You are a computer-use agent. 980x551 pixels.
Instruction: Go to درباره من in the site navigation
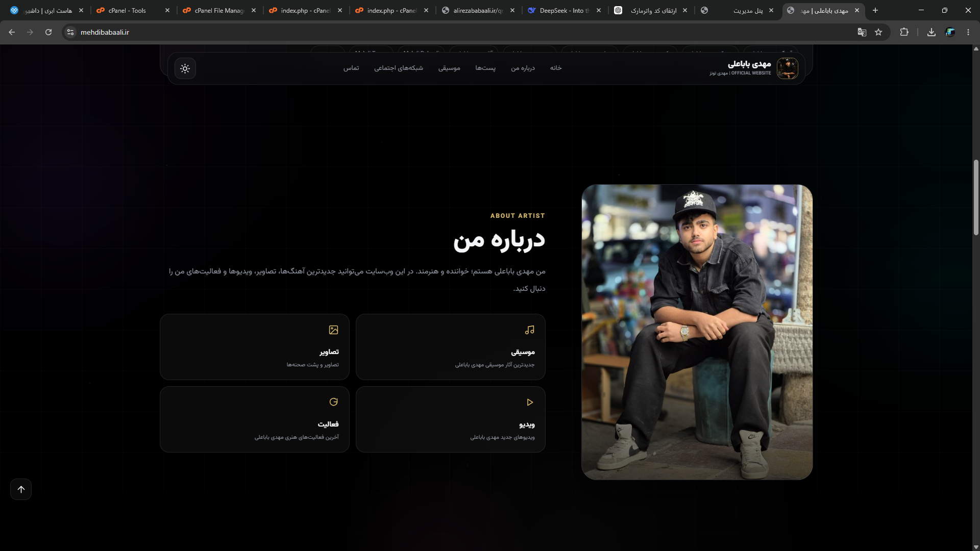[523, 68]
